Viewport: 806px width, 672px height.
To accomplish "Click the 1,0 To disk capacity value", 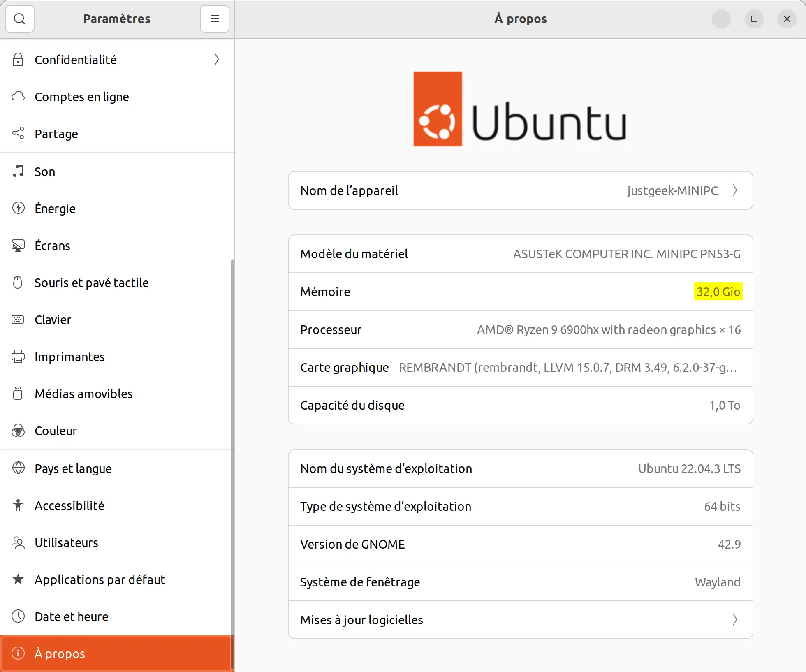I will 725,405.
